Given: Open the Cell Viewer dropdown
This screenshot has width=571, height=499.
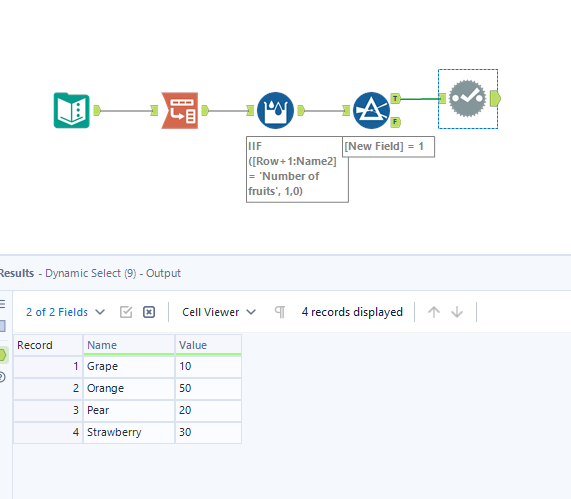Looking at the screenshot, I should 219,312.
